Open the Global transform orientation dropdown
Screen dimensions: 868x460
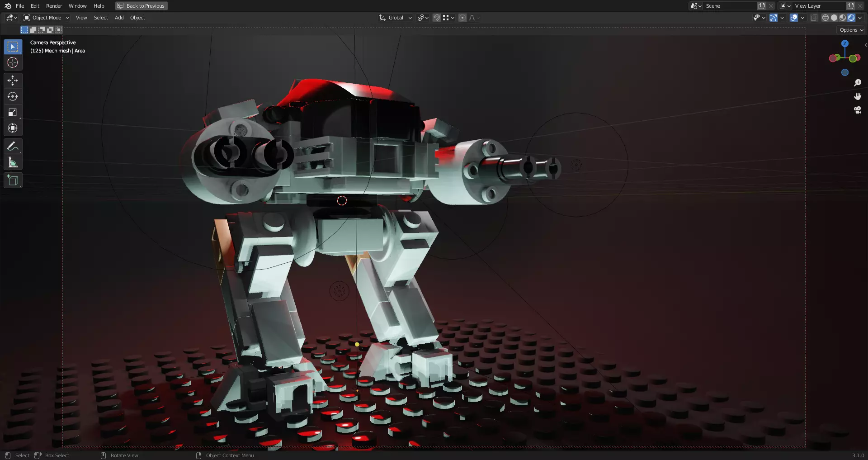tap(396, 18)
